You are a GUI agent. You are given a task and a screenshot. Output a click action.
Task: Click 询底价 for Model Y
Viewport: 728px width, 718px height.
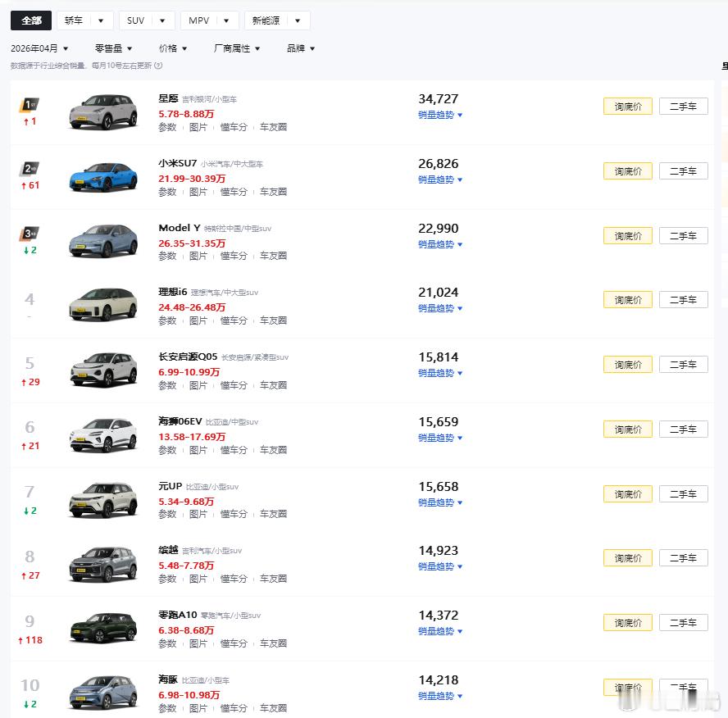pyautogui.click(x=628, y=236)
